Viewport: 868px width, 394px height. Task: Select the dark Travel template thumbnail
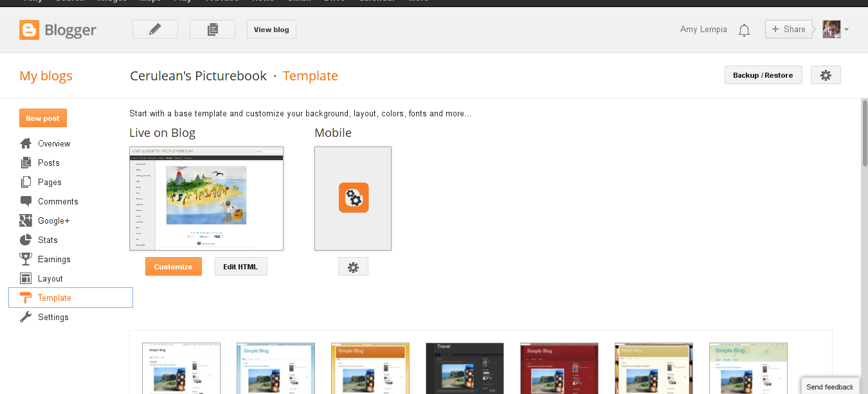(464, 368)
